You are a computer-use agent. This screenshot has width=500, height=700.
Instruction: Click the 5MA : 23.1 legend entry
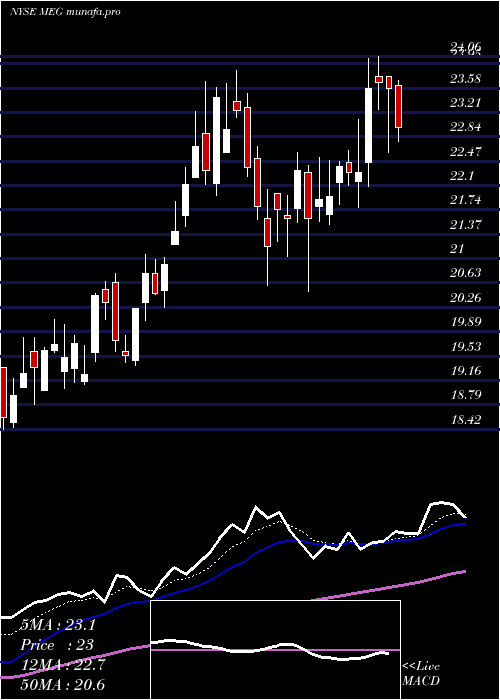click(58, 625)
